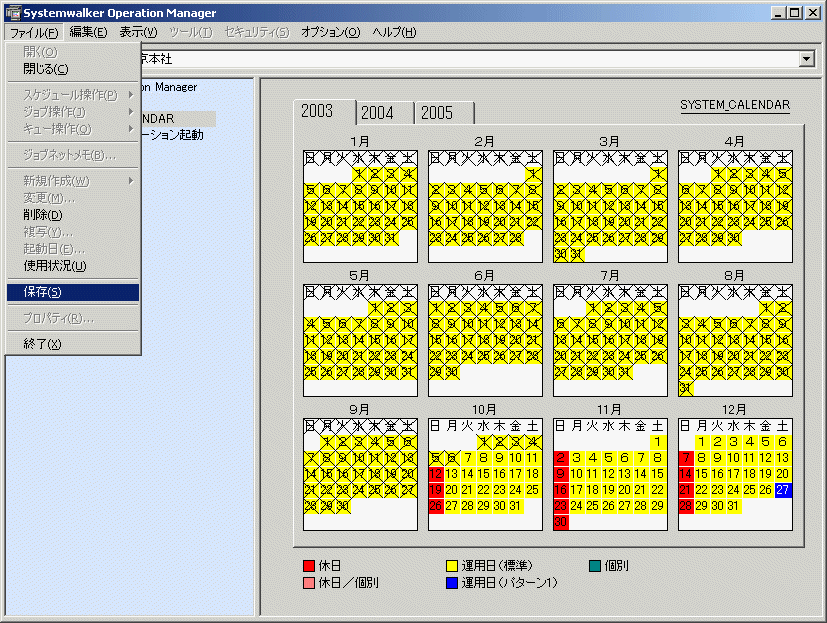827x623 pixels.
Task: Open the オプション(O) menu
Action: point(330,32)
